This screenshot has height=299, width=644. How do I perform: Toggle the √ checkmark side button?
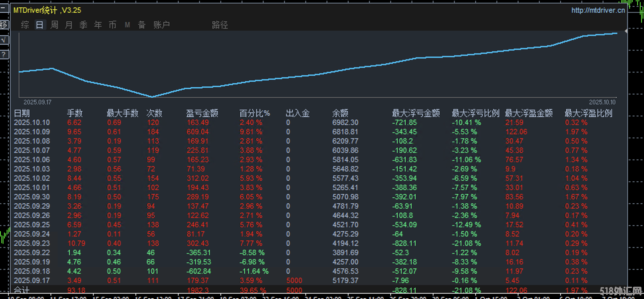4,40
